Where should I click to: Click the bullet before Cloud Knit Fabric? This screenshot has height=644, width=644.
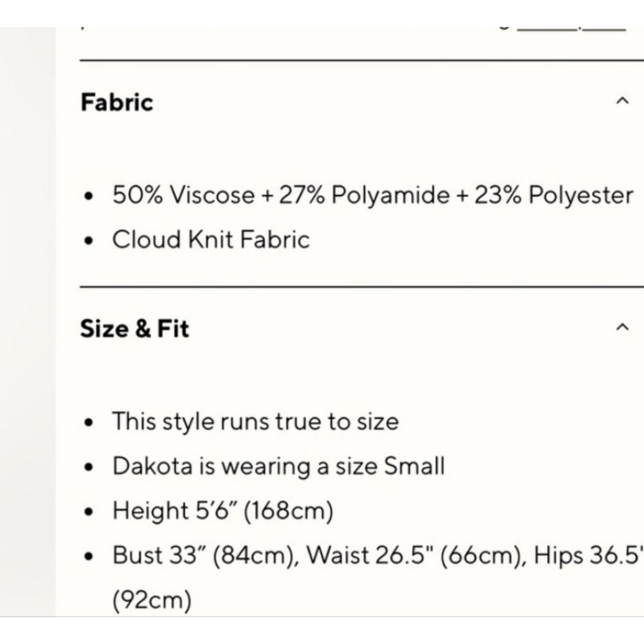pyautogui.click(x=88, y=241)
